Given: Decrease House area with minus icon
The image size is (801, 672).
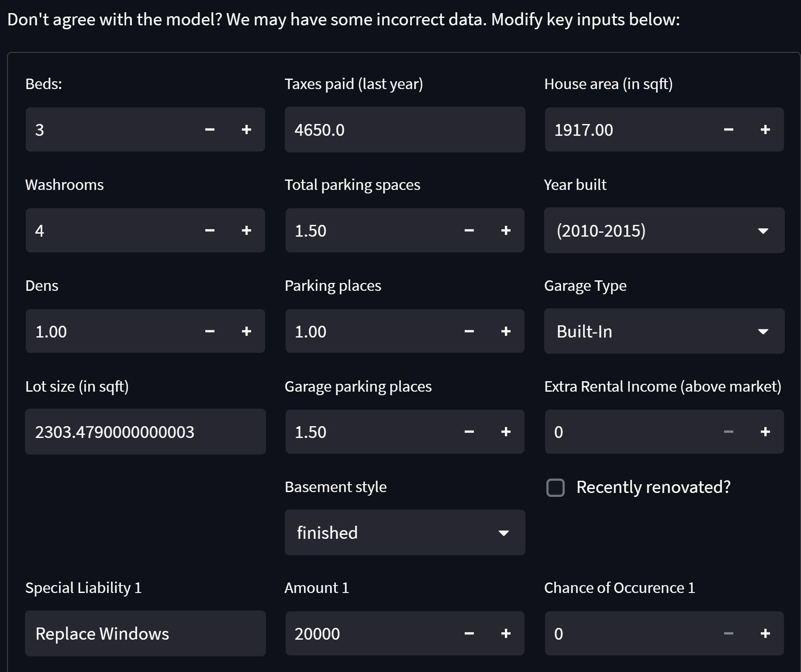Looking at the screenshot, I should [x=728, y=130].
